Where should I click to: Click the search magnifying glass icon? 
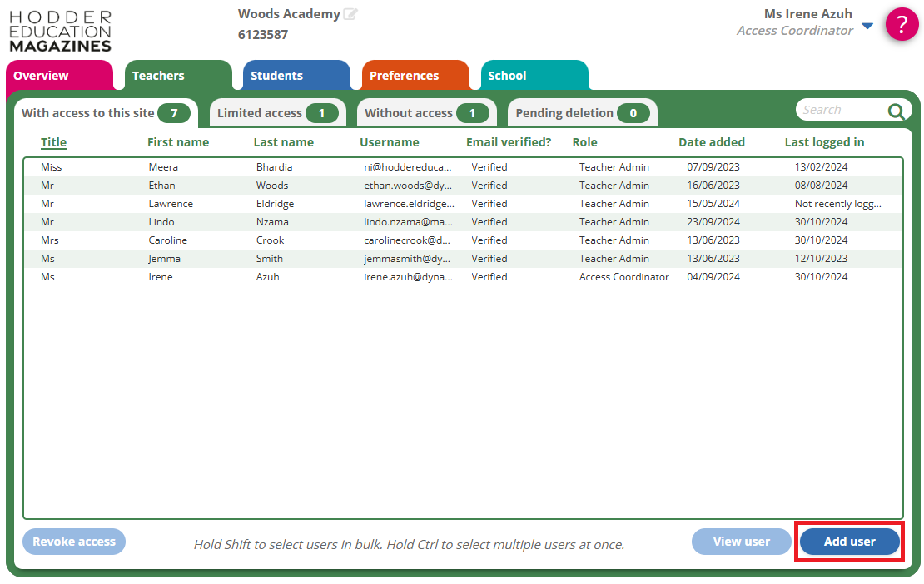(x=896, y=111)
